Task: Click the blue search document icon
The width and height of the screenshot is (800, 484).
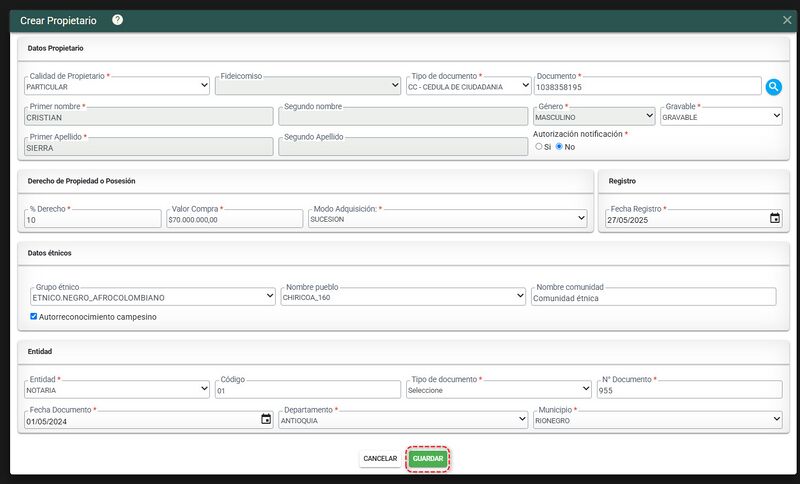Action: click(x=773, y=87)
